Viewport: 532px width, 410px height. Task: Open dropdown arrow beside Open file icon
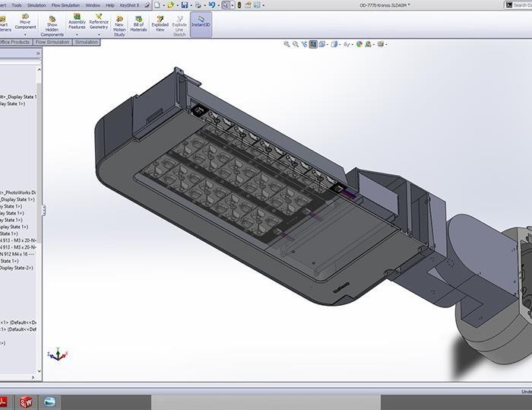[177, 5]
